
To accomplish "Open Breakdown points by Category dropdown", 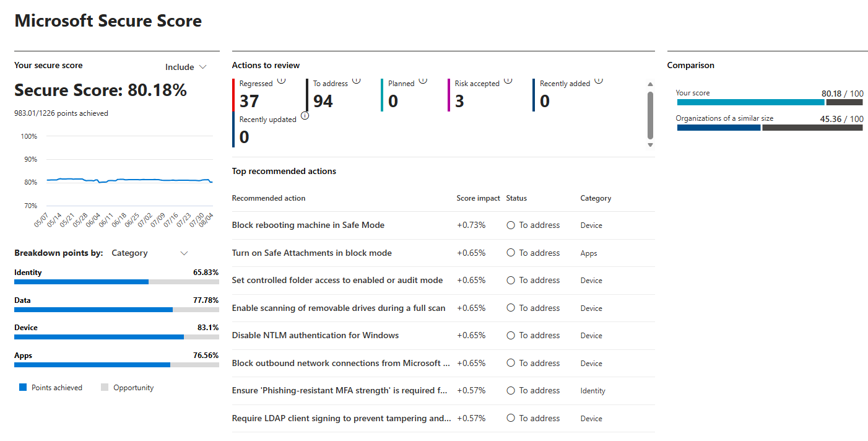I will pos(149,253).
